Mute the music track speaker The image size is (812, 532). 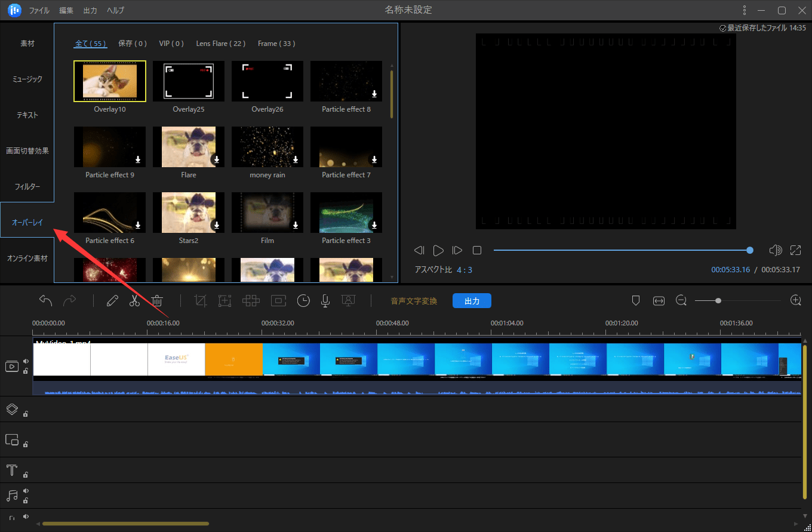[26, 491]
